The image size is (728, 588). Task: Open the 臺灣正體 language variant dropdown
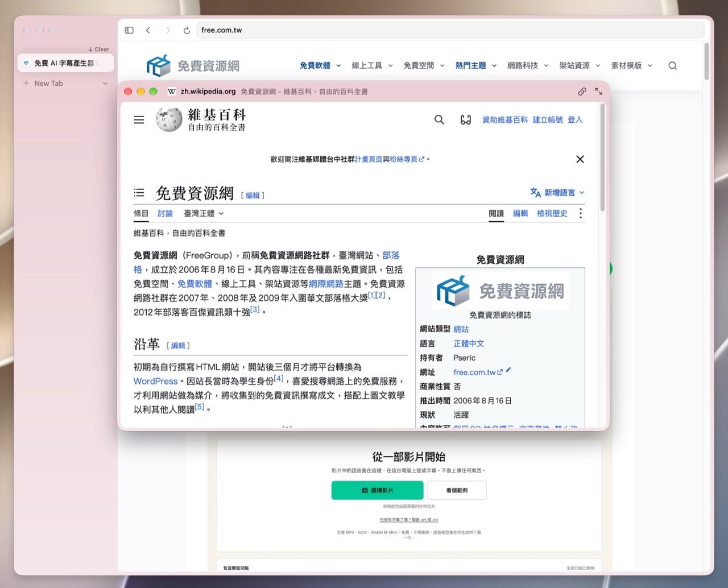tap(204, 213)
